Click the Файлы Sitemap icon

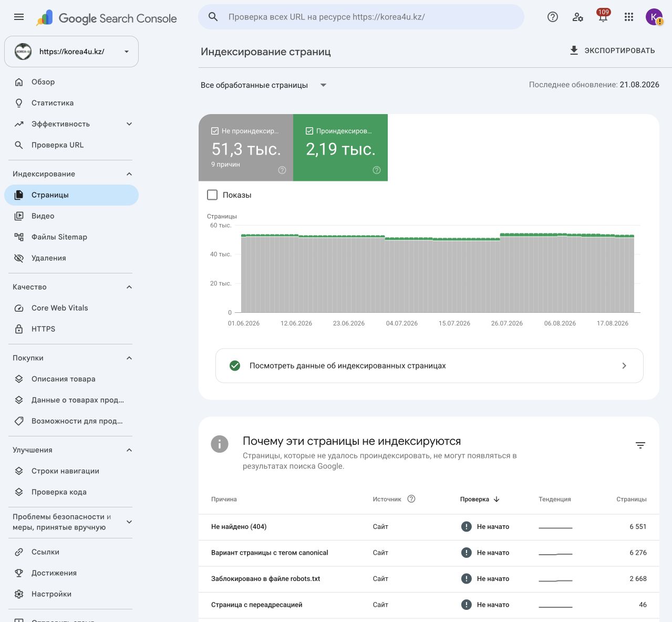pyautogui.click(x=19, y=237)
